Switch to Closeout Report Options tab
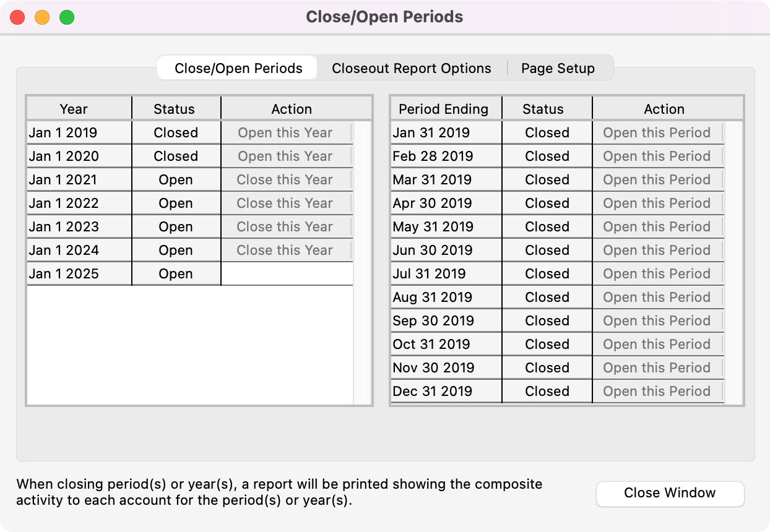 click(411, 68)
